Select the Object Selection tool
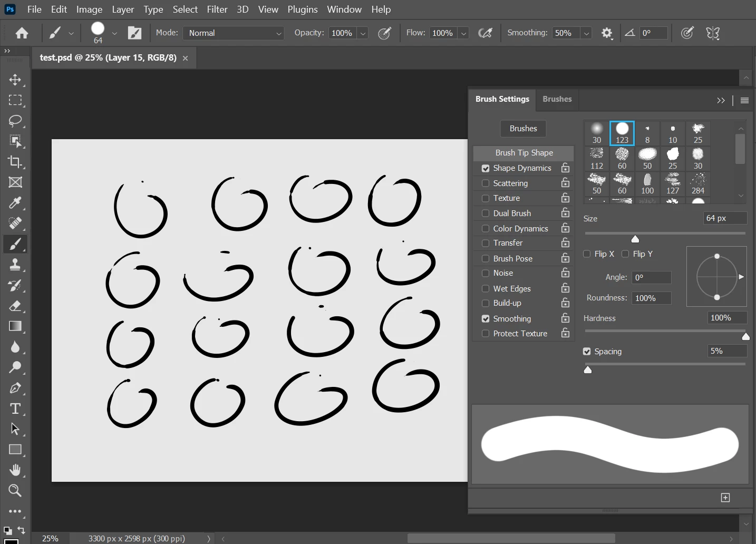The image size is (756, 544). tap(15, 141)
